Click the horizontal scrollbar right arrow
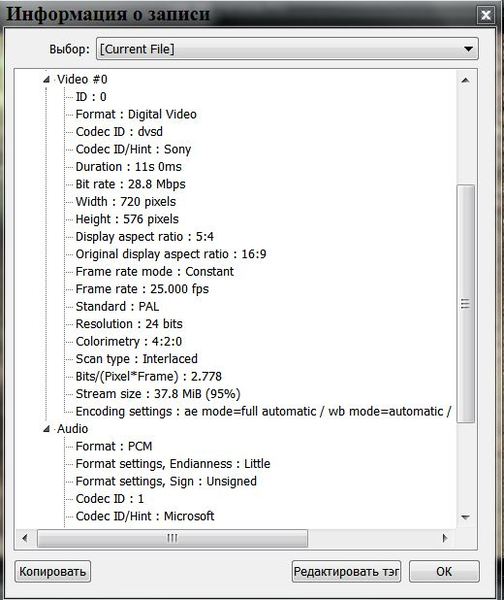The width and height of the screenshot is (504, 600). 445,538
